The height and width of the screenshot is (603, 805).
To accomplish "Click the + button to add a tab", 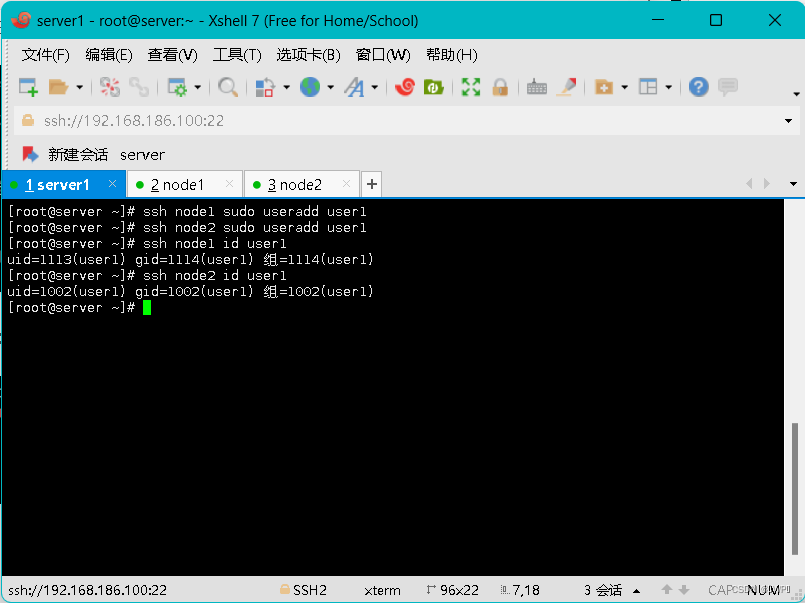I will pyautogui.click(x=371, y=184).
